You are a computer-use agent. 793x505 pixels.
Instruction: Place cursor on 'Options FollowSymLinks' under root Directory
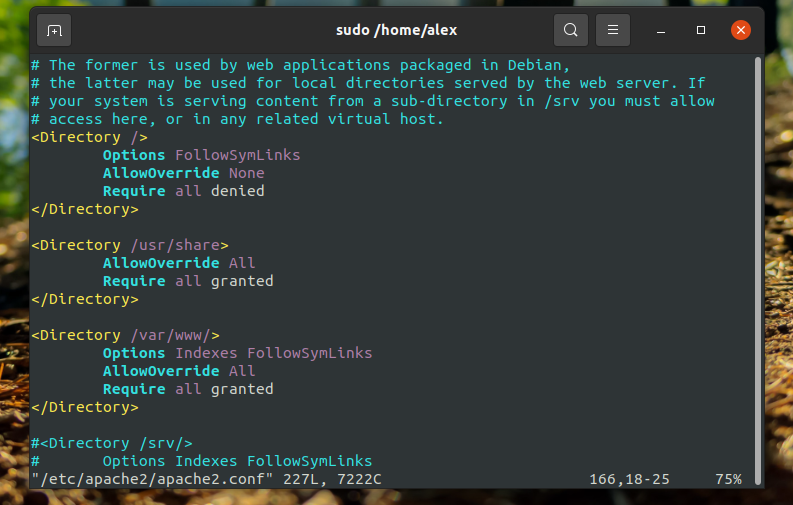click(201, 155)
